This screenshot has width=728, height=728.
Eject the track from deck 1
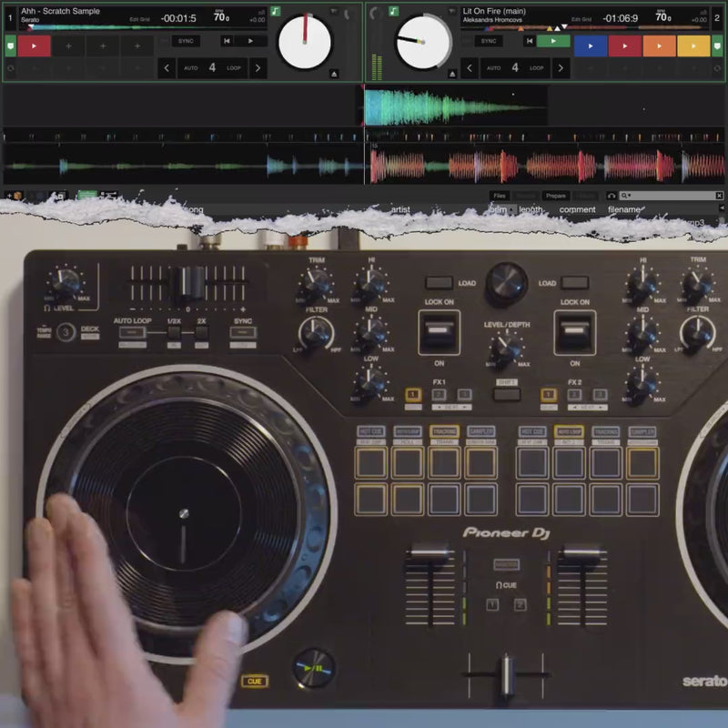(x=334, y=74)
